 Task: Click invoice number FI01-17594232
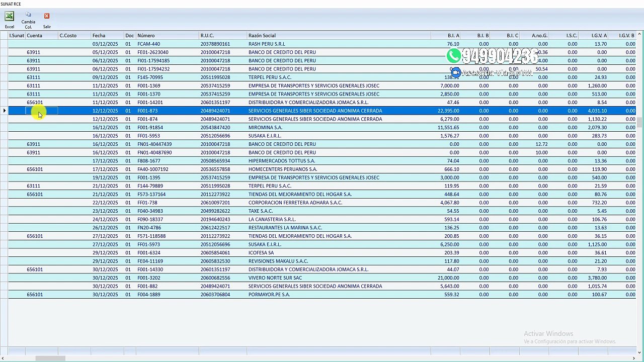click(153, 69)
